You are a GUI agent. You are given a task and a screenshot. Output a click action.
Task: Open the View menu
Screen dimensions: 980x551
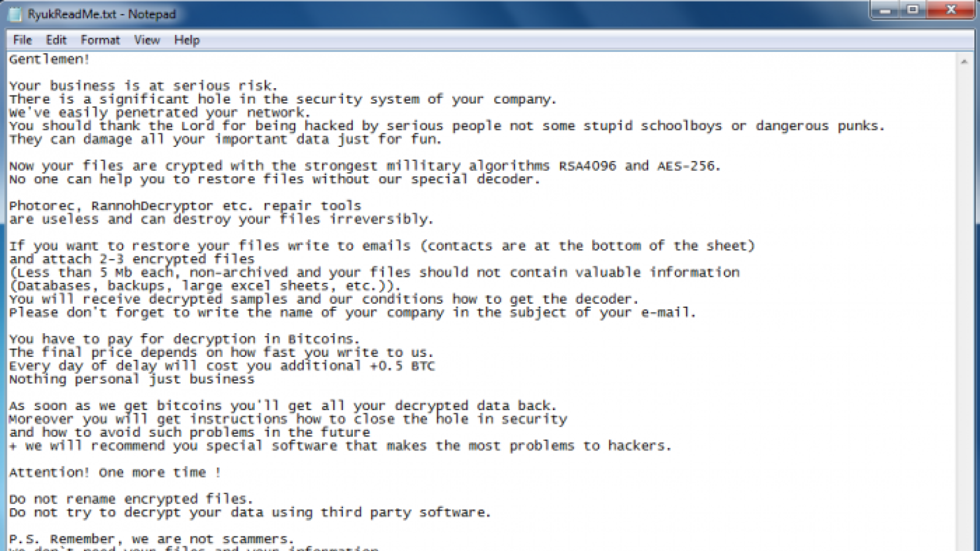[147, 40]
